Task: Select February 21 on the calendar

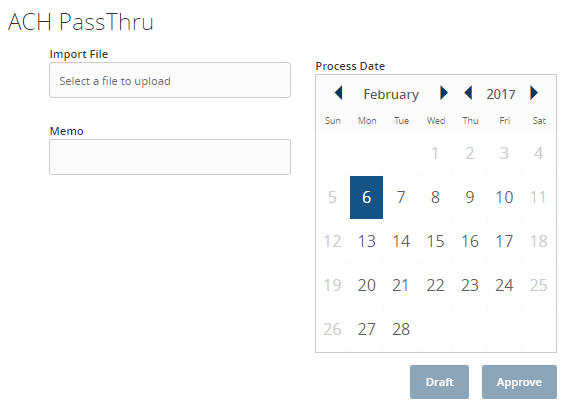Action: pos(401,285)
